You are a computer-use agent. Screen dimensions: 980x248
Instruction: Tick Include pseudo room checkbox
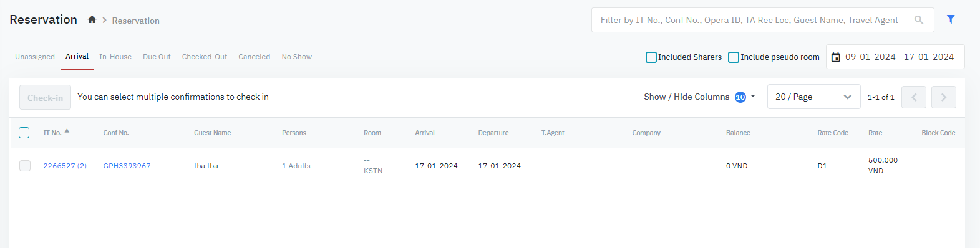[734, 57]
